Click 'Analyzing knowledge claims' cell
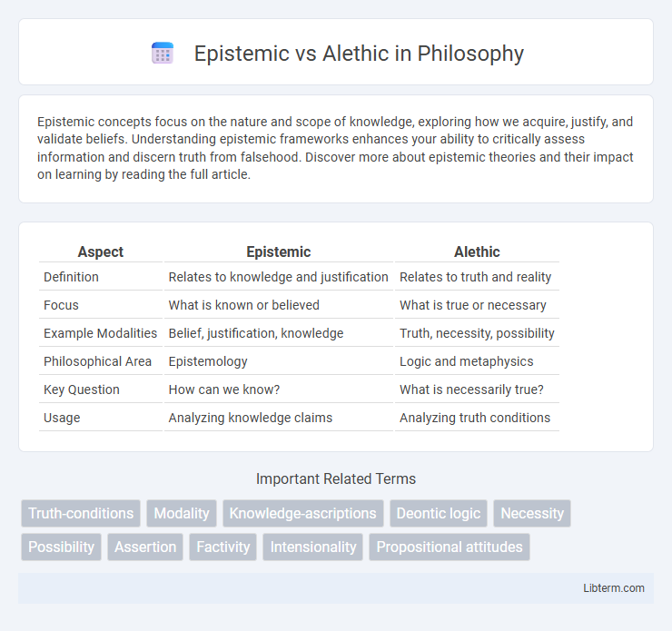This screenshot has width=672, height=631. click(x=251, y=419)
